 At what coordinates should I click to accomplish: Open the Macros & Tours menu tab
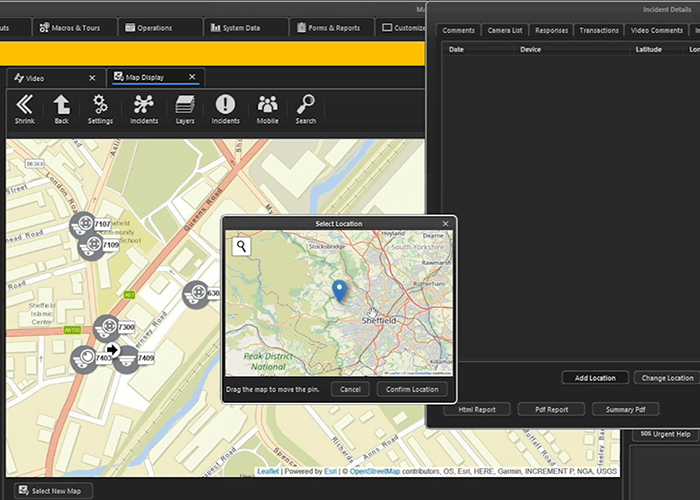[x=75, y=28]
